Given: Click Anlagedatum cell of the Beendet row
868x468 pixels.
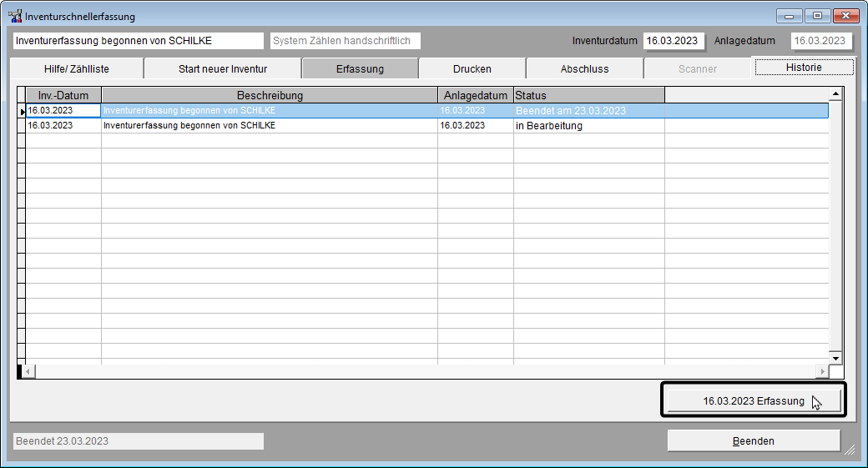Looking at the screenshot, I should 476,111.
